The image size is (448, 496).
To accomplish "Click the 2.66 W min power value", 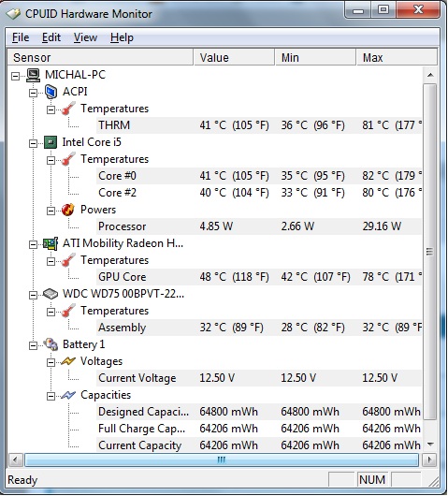I will coord(297,226).
